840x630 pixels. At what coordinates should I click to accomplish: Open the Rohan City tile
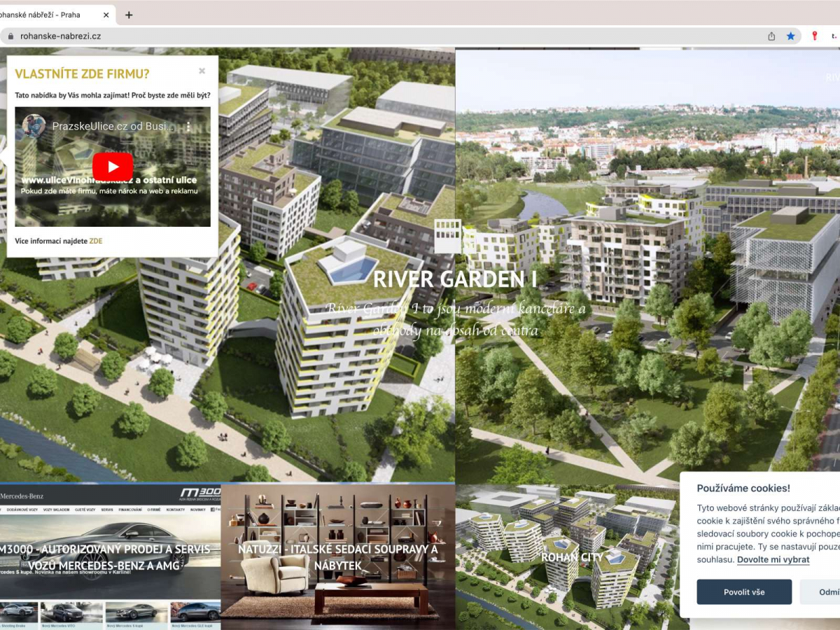pos(571,557)
